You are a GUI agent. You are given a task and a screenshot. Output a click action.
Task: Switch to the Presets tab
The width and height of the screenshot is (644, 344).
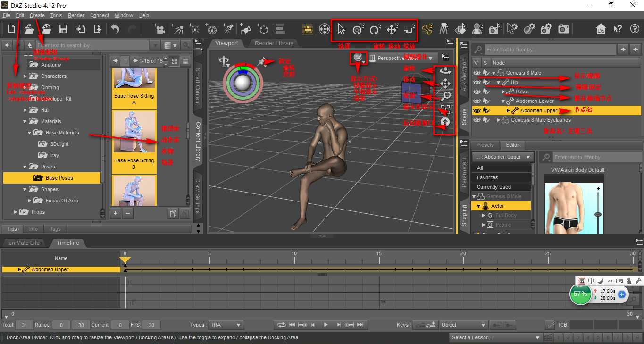tap(485, 145)
